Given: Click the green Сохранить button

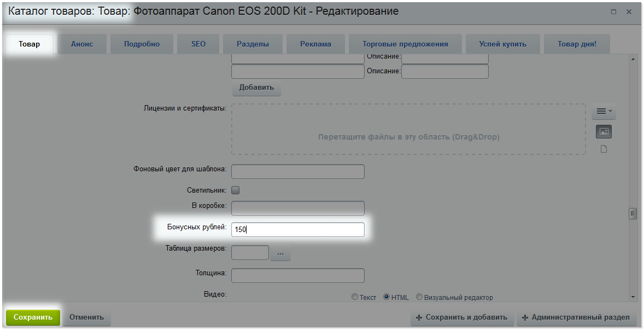Looking at the screenshot, I should tap(33, 317).
